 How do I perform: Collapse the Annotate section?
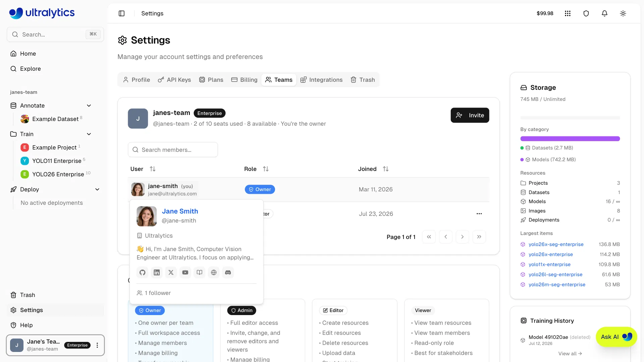[x=89, y=106]
